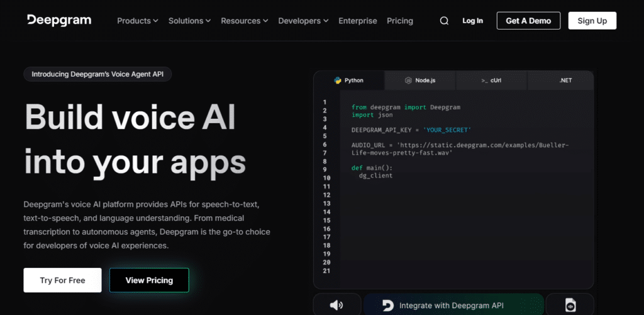Click the DEEPGRAM_API_KEY variable name
The height and width of the screenshot is (315, 644).
tap(381, 130)
